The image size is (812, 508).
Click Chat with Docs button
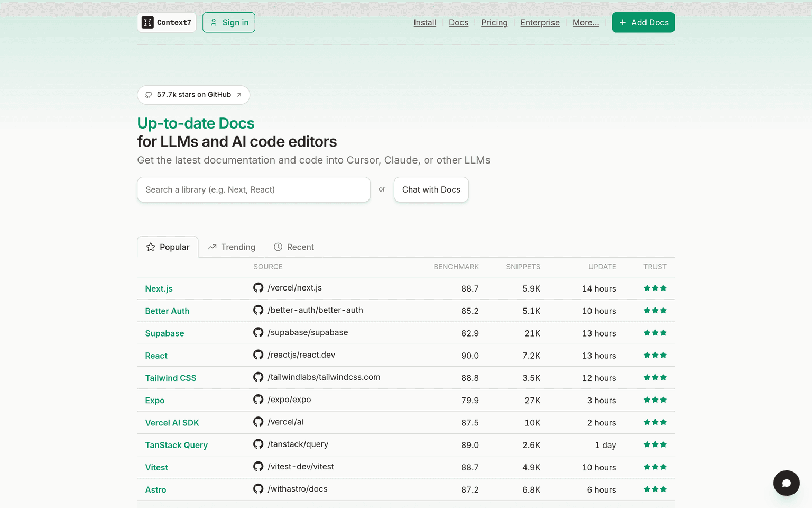click(x=431, y=189)
